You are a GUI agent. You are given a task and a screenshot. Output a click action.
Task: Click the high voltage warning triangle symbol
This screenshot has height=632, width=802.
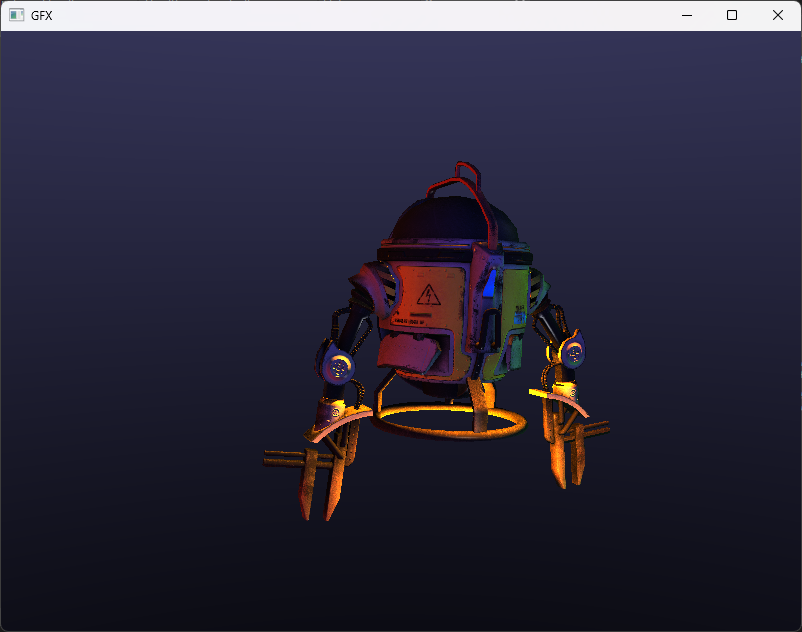pos(428,294)
